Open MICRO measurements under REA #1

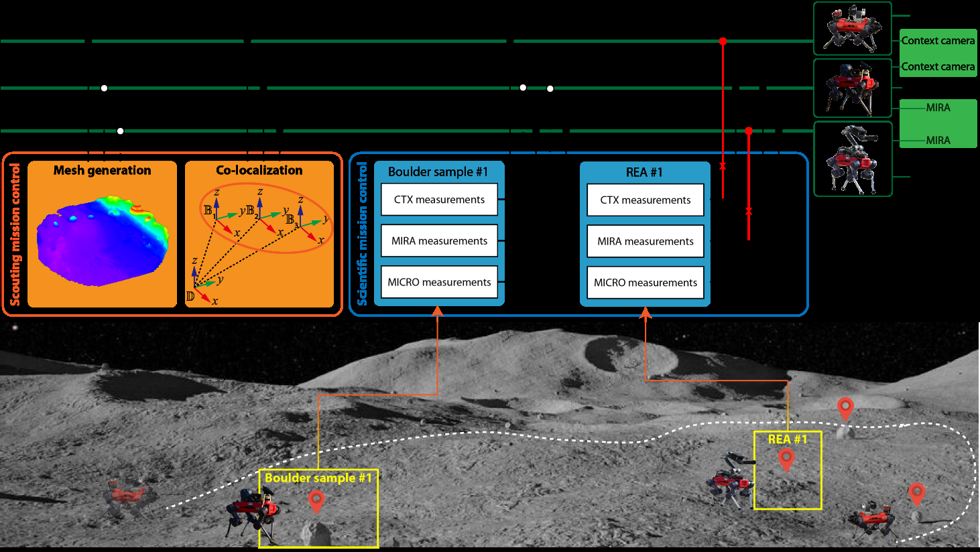(646, 283)
